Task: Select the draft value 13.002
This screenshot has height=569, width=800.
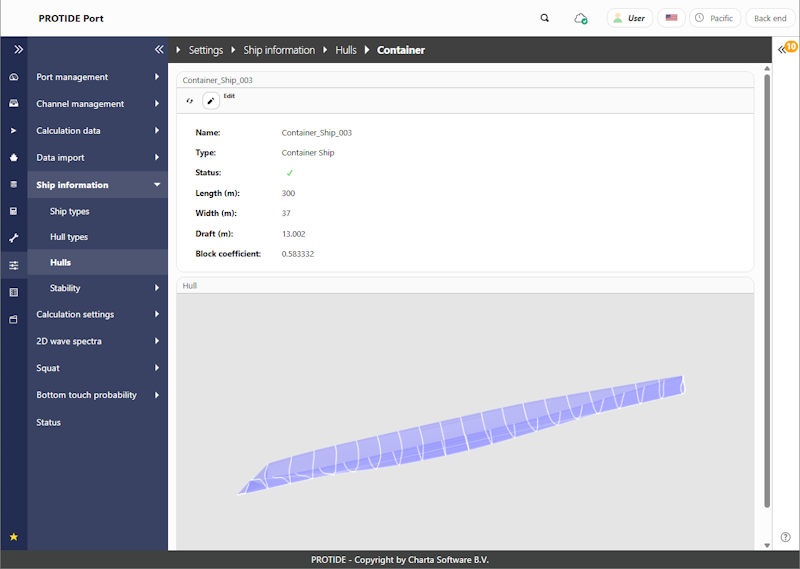Action: click(293, 234)
